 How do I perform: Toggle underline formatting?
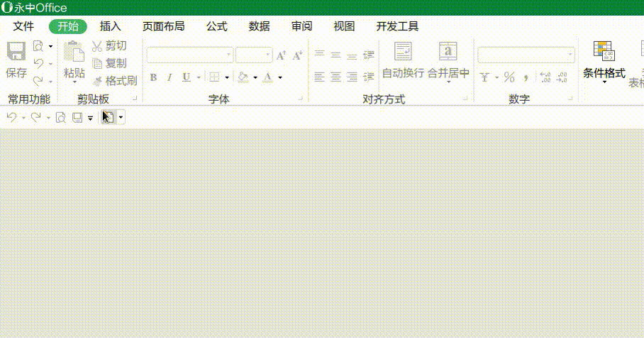click(187, 77)
